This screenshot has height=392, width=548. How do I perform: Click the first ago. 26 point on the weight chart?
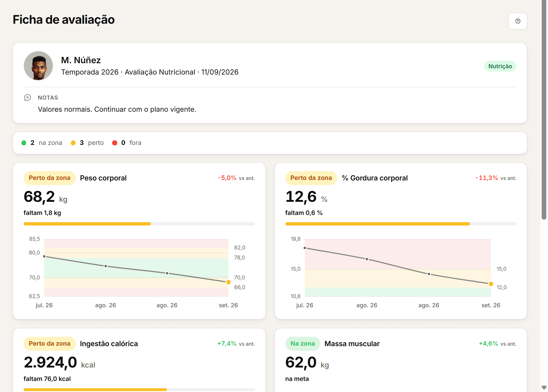[x=106, y=266]
